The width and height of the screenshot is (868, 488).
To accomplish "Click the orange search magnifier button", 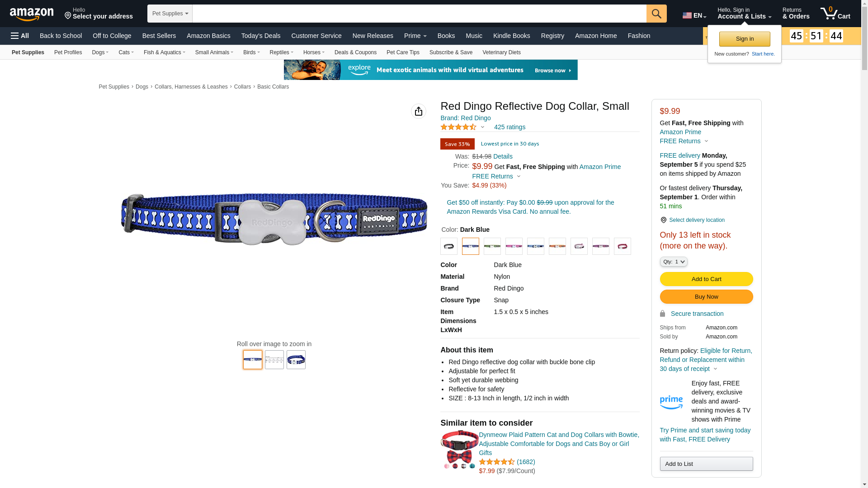I will (656, 14).
